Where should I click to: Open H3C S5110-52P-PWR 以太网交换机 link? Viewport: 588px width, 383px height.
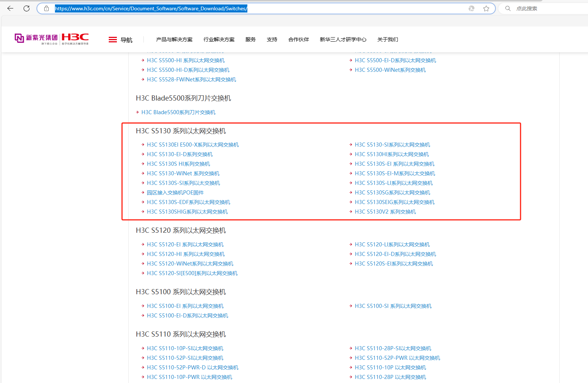397,358
